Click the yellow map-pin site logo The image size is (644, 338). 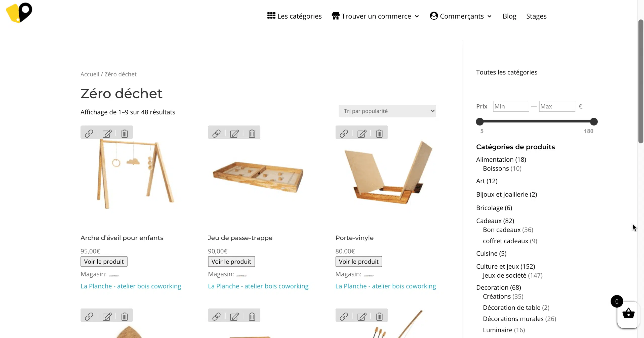click(x=19, y=13)
